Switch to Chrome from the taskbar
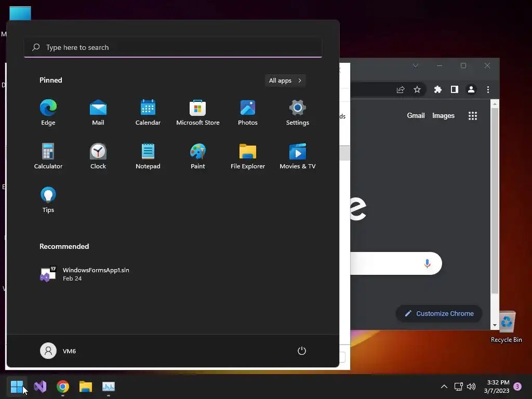The image size is (532, 399). [63, 387]
